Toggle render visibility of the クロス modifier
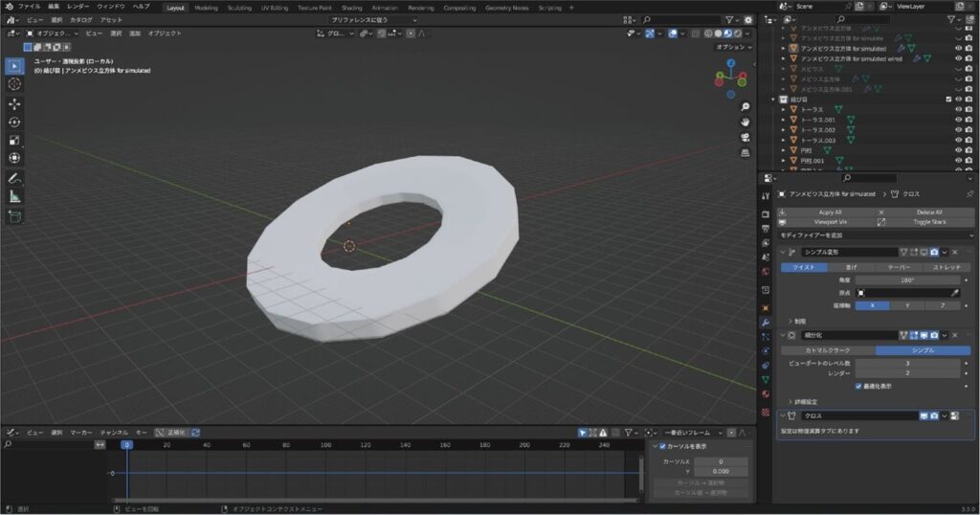The image size is (980, 515). click(x=934, y=415)
